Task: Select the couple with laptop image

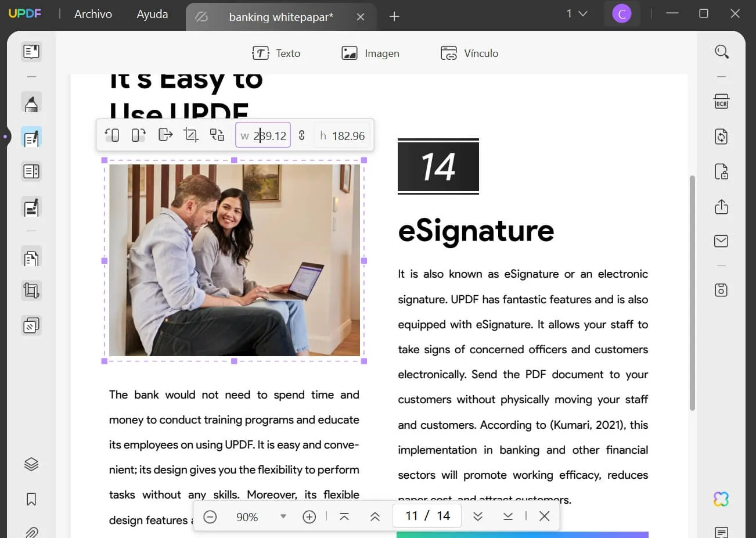Action: click(x=235, y=260)
